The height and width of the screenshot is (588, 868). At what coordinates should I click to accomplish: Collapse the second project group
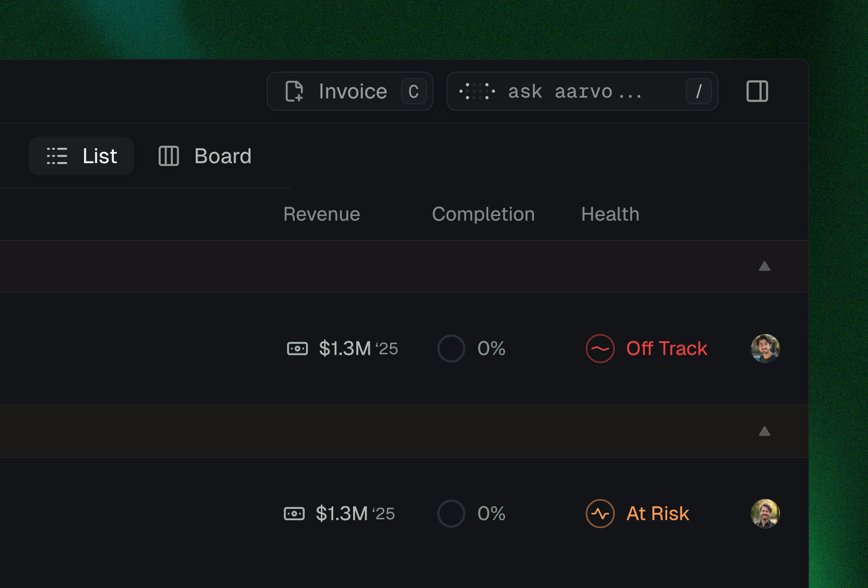click(764, 432)
